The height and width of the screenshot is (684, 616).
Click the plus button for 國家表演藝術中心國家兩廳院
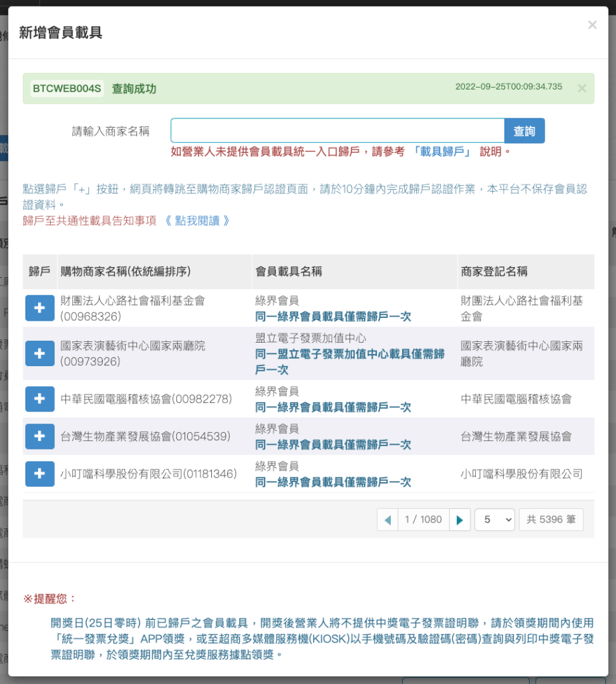click(x=39, y=353)
